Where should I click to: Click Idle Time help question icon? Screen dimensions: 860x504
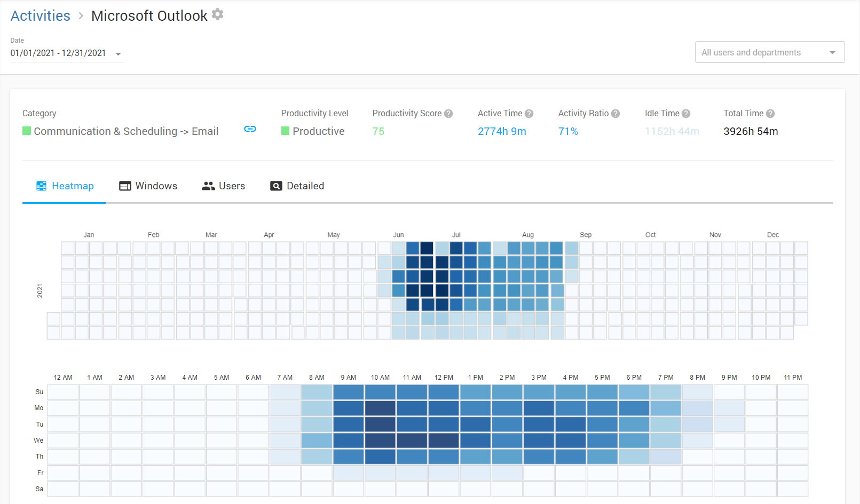[686, 114]
